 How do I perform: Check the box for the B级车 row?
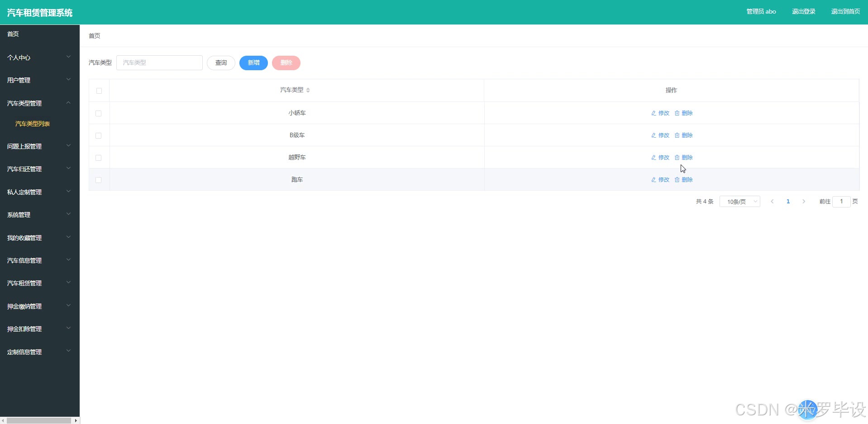[98, 135]
